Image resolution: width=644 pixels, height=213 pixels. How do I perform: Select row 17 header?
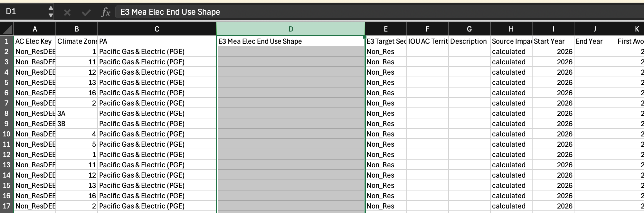click(x=7, y=206)
